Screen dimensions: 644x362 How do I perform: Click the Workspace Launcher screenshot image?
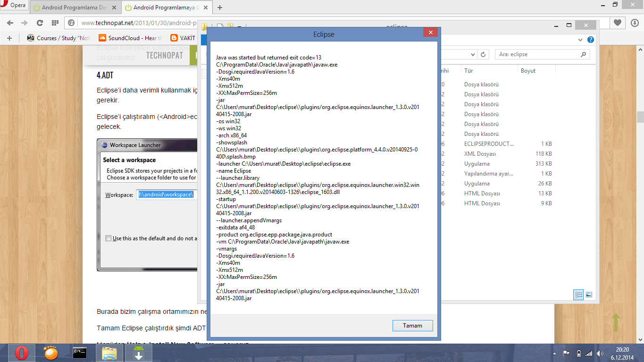pos(147,205)
